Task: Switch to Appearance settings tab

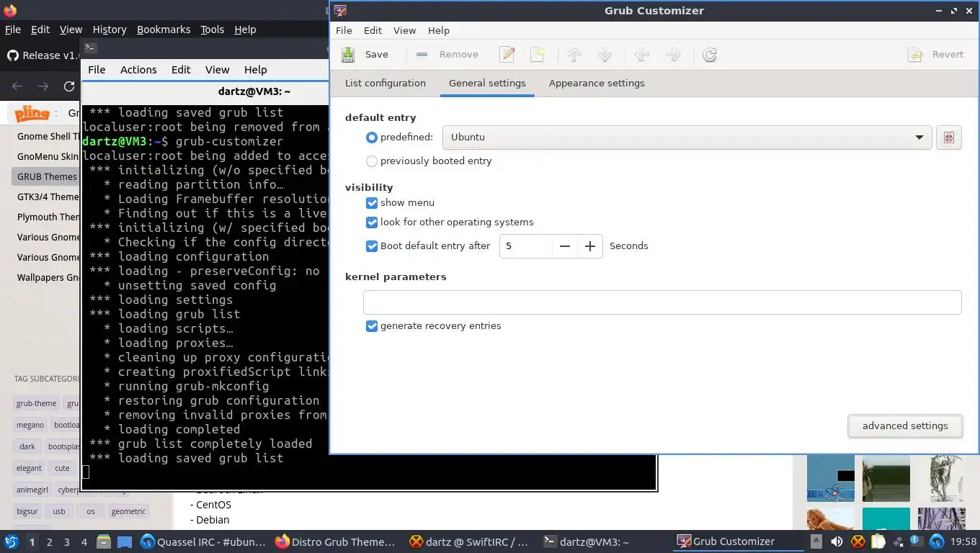Action: click(597, 84)
